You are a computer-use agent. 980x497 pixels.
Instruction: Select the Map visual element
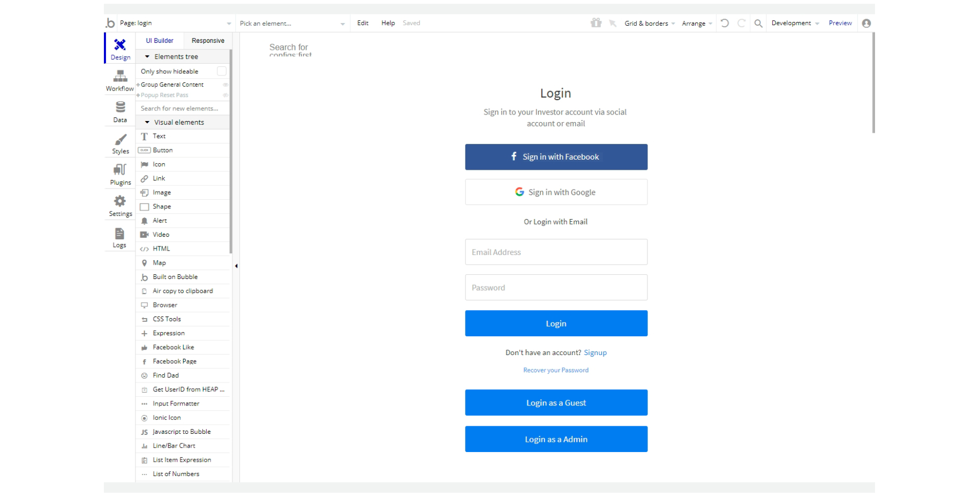click(183, 263)
